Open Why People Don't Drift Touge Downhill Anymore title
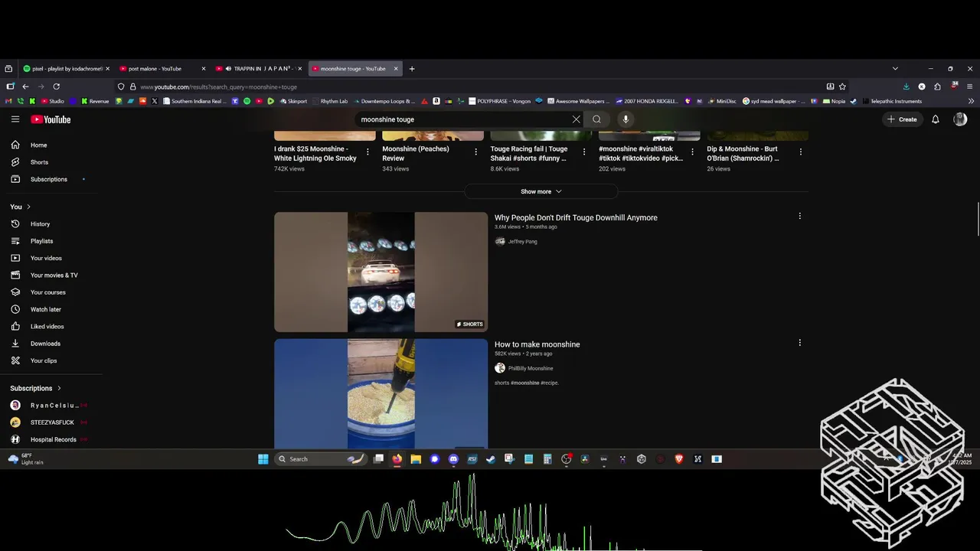Image resolution: width=980 pixels, height=551 pixels. pos(576,217)
